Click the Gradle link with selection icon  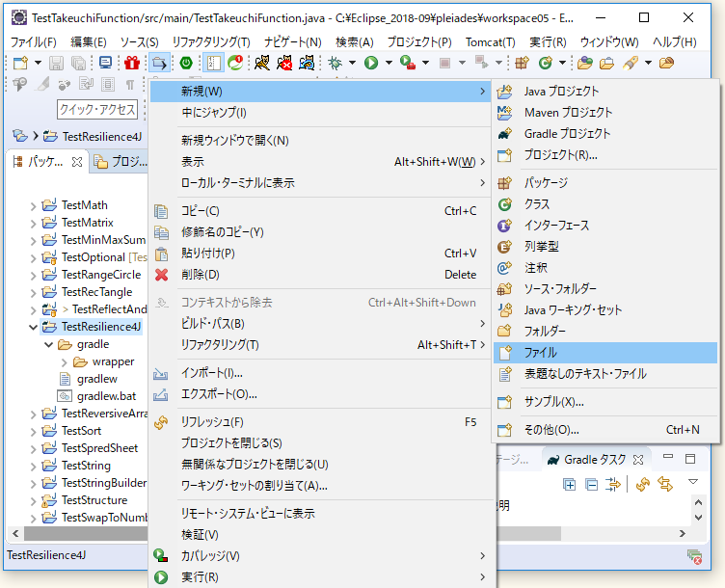[665, 485]
